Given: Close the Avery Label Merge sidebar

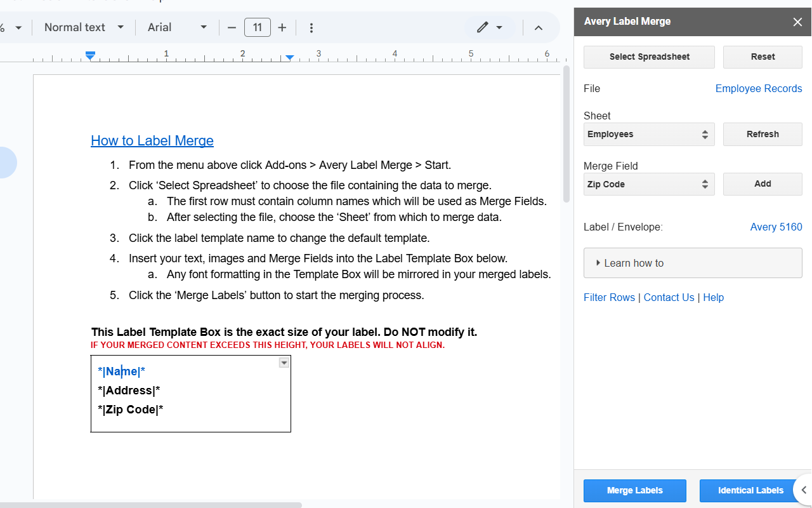Looking at the screenshot, I should tap(797, 22).
